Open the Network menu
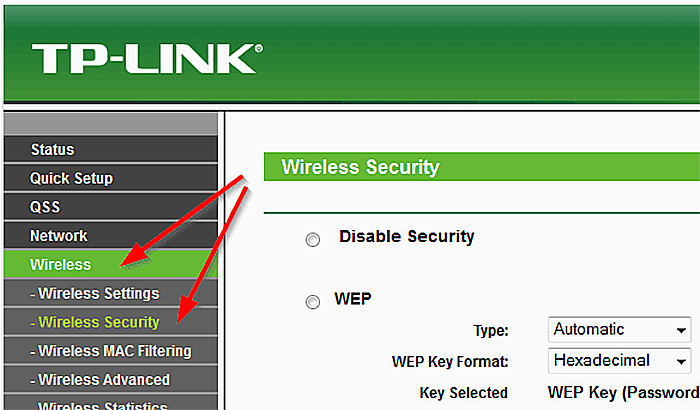Image resolution: width=700 pixels, height=410 pixels. 111,235
